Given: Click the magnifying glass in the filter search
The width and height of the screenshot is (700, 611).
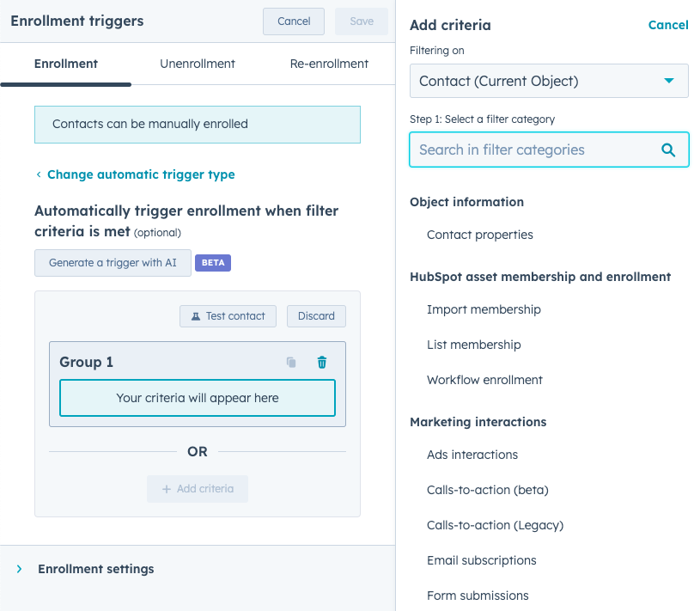Looking at the screenshot, I should (668, 149).
